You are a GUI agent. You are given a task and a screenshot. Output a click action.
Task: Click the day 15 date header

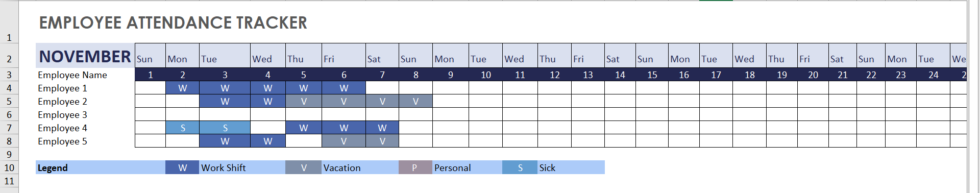tap(652, 75)
